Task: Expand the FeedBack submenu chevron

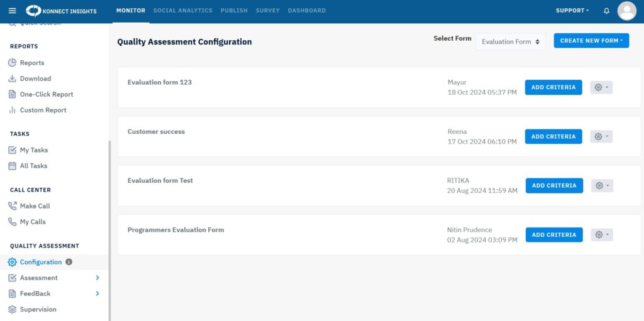Action: (x=97, y=293)
